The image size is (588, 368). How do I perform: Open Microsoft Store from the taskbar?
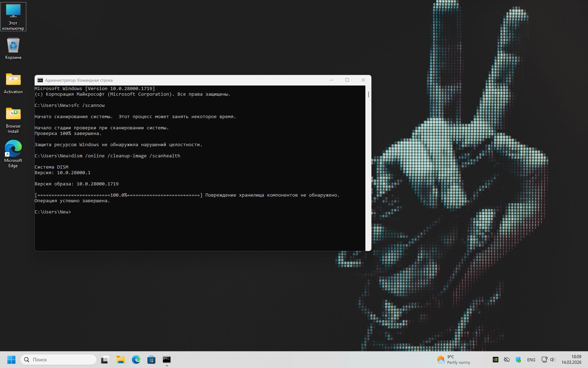(x=151, y=360)
